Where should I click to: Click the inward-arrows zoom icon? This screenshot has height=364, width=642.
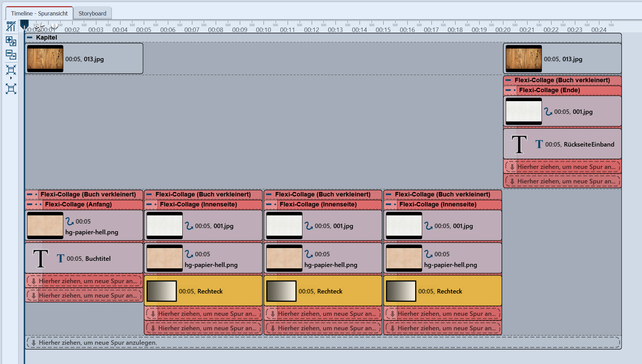(11, 70)
